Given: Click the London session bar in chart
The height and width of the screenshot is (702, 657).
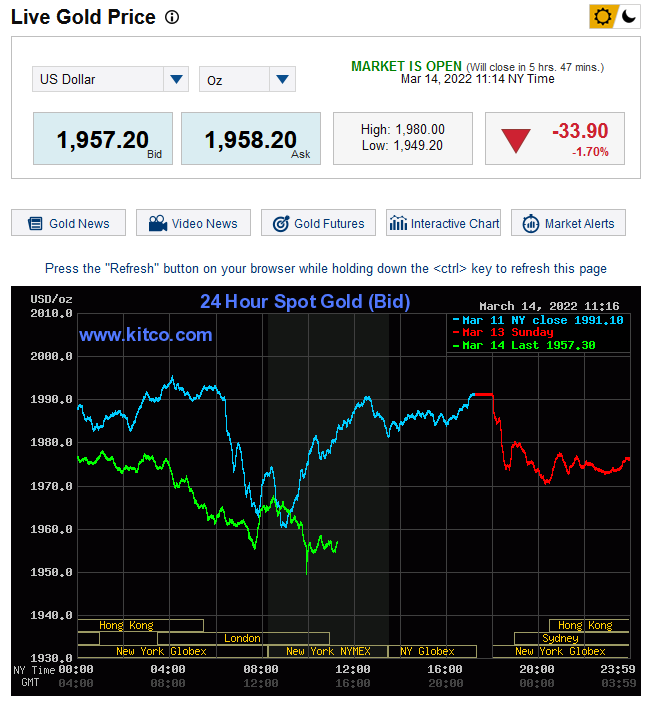Looking at the screenshot, I should tap(243, 638).
